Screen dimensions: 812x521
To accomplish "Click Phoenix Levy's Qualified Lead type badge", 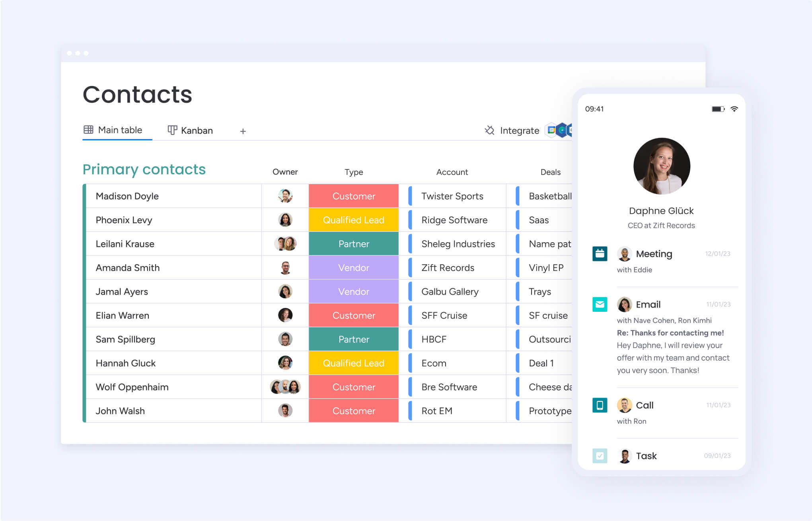I will (x=353, y=220).
